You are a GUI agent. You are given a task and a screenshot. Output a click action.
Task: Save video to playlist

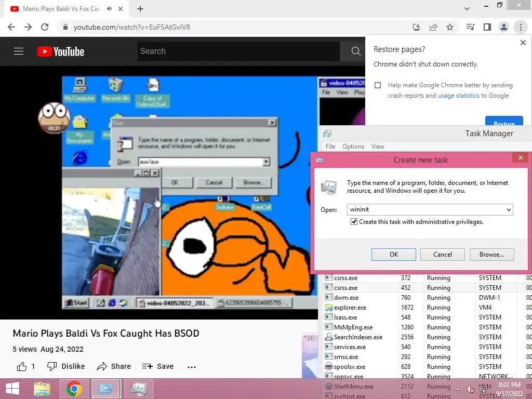tap(158, 366)
